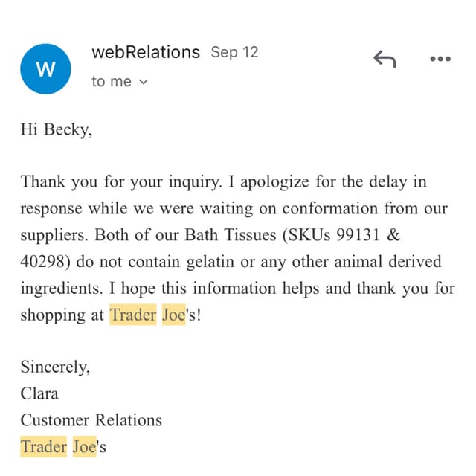Click the word 'gelatin' in the message

210,262
